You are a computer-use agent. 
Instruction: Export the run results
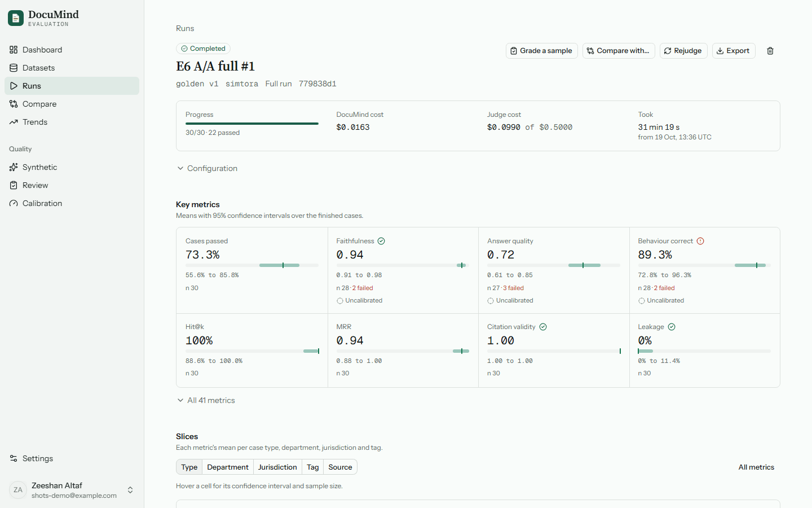point(734,51)
